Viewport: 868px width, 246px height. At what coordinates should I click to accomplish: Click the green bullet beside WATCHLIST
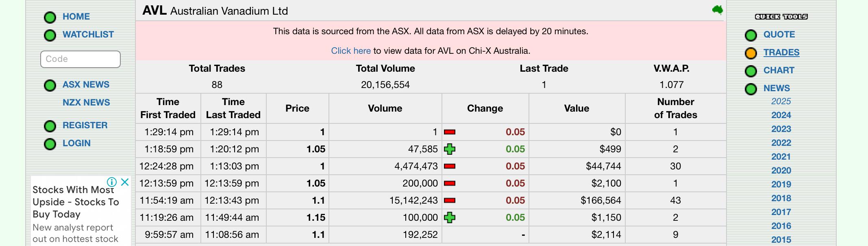(x=50, y=35)
